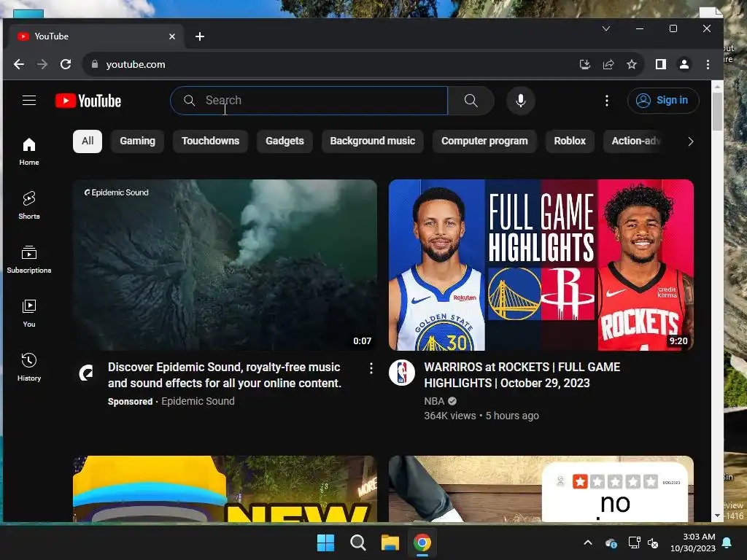Open Chrome profile icon
Viewport: 747px width, 560px height.
pos(684,64)
